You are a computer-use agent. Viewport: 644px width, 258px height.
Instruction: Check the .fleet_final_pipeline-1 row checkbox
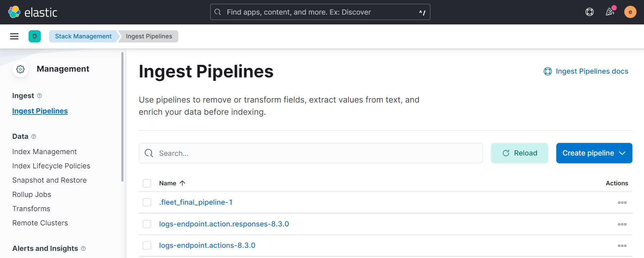click(147, 202)
